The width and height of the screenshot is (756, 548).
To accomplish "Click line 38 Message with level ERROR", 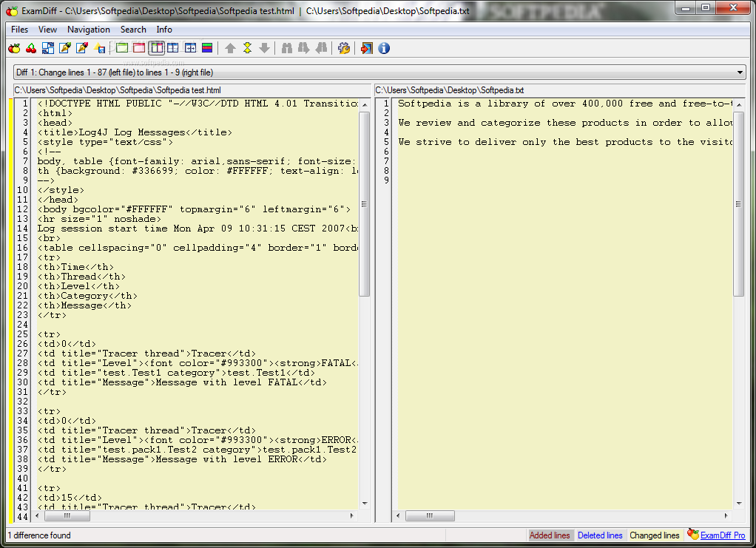I will click(x=182, y=459).
